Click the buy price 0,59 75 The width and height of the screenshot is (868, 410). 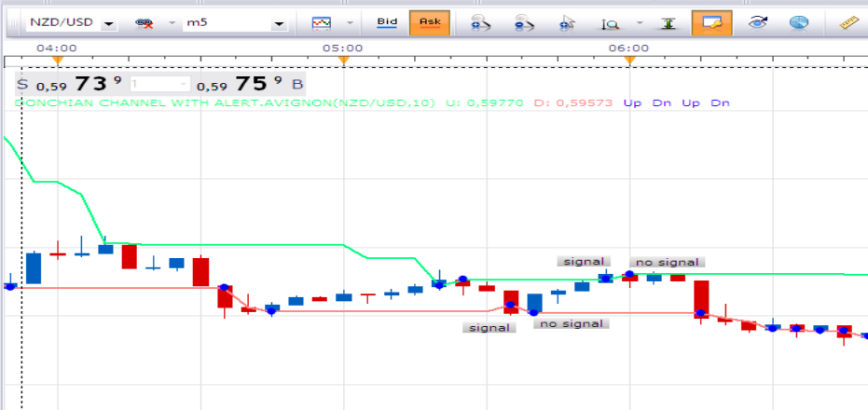tap(240, 84)
